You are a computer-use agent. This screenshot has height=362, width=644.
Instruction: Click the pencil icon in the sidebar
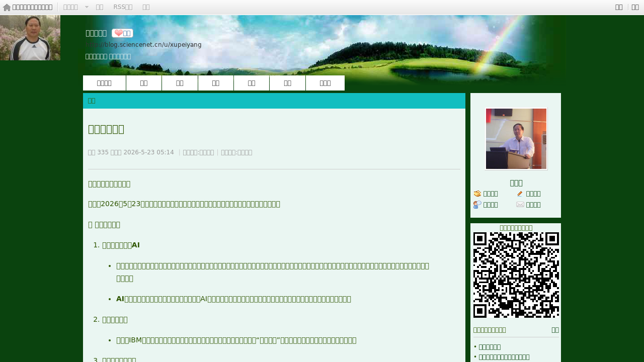(x=520, y=194)
